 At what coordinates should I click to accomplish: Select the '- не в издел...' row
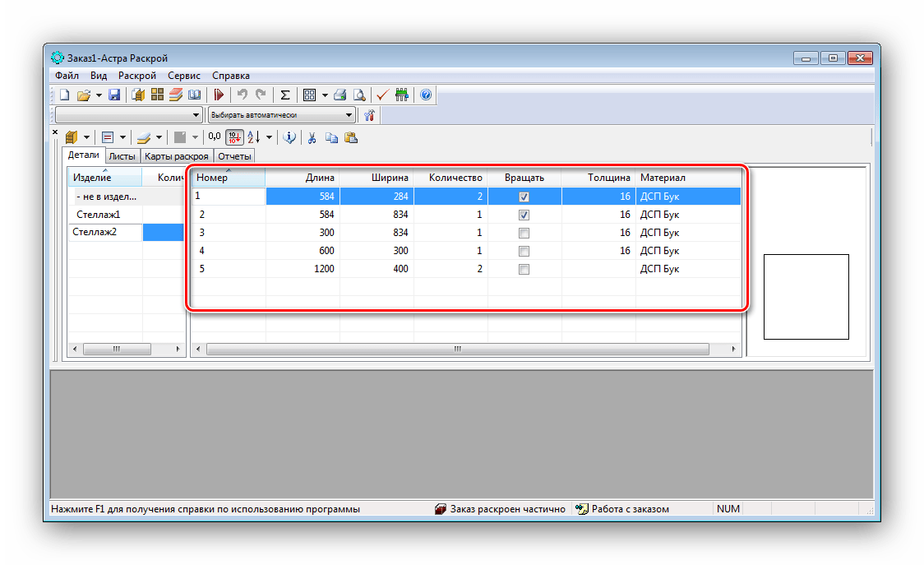point(105,197)
